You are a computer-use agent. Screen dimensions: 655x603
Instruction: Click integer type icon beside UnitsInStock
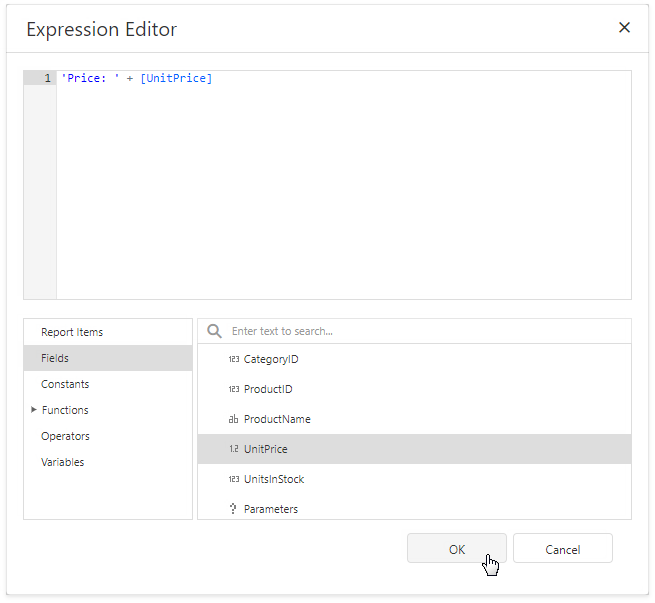pyautogui.click(x=234, y=479)
